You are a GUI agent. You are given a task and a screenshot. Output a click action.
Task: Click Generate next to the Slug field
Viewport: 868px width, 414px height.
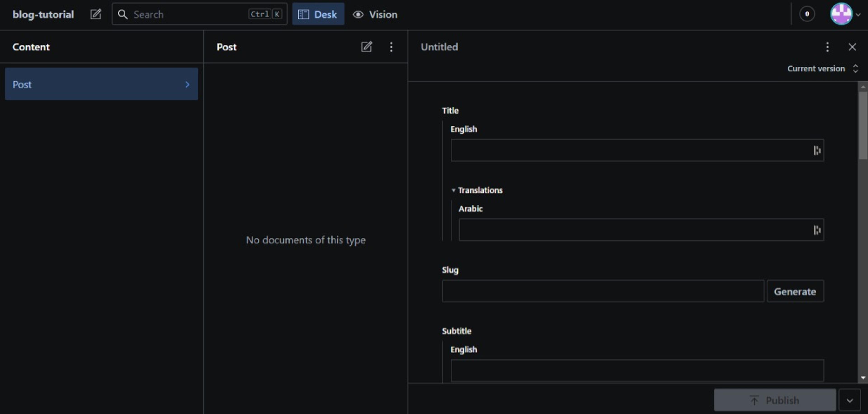pyautogui.click(x=795, y=291)
